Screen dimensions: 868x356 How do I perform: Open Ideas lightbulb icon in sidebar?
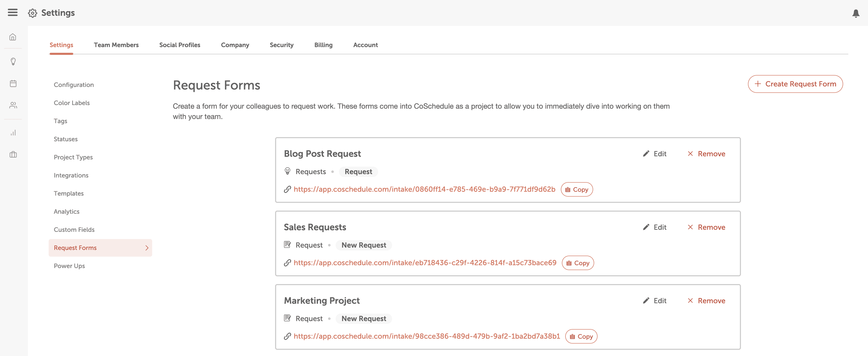[x=13, y=62]
